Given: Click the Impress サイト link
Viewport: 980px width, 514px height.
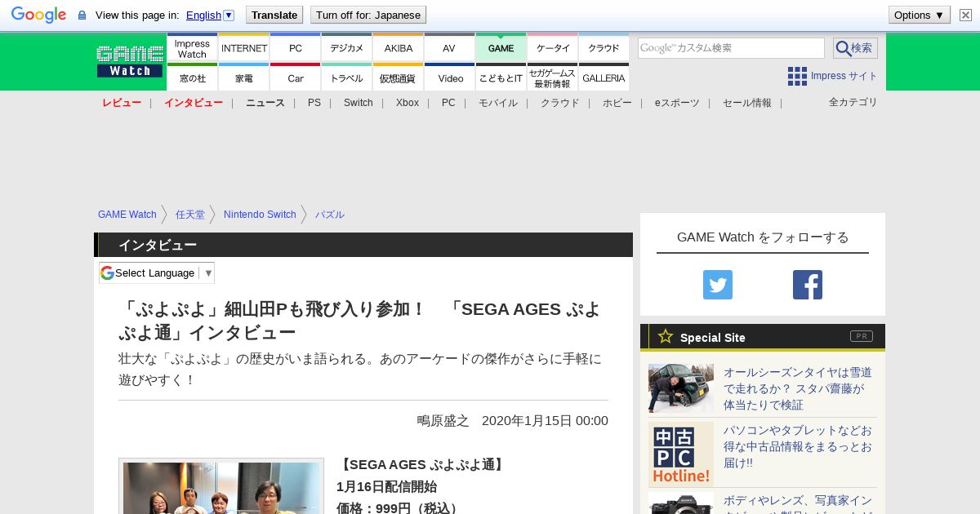Looking at the screenshot, I should (844, 76).
